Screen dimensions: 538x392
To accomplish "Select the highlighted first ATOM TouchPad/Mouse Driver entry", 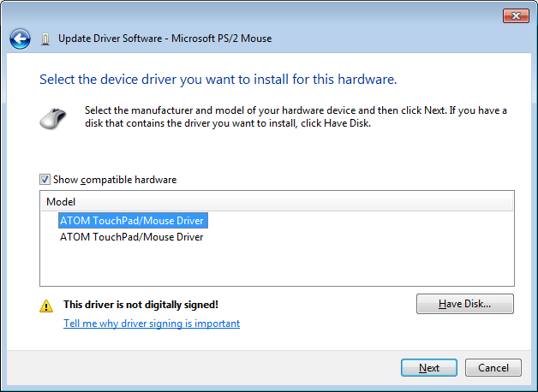I will [132, 220].
